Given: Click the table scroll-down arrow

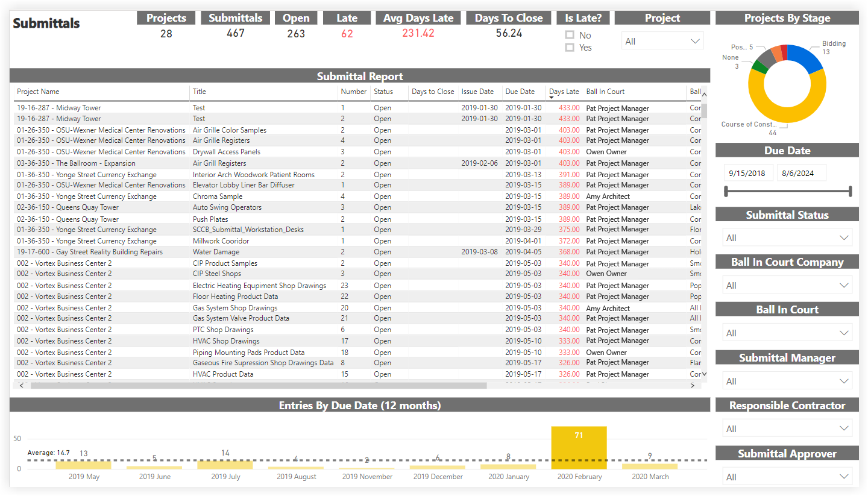Looking at the screenshot, I should click(704, 374).
